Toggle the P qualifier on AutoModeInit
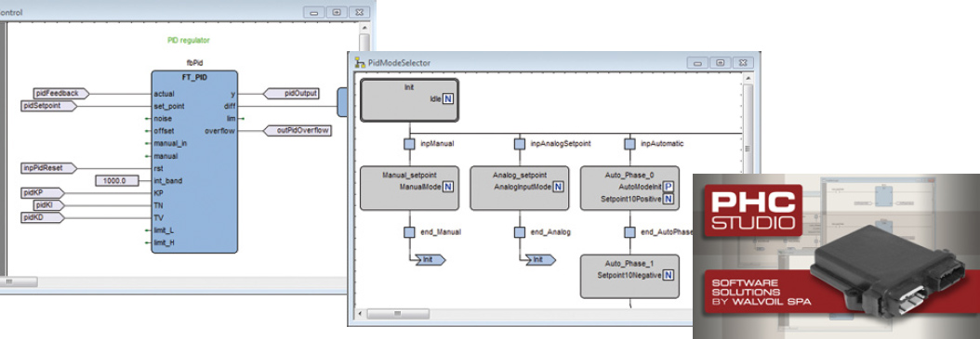Screen dimensions: 980x339 coord(669,188)
